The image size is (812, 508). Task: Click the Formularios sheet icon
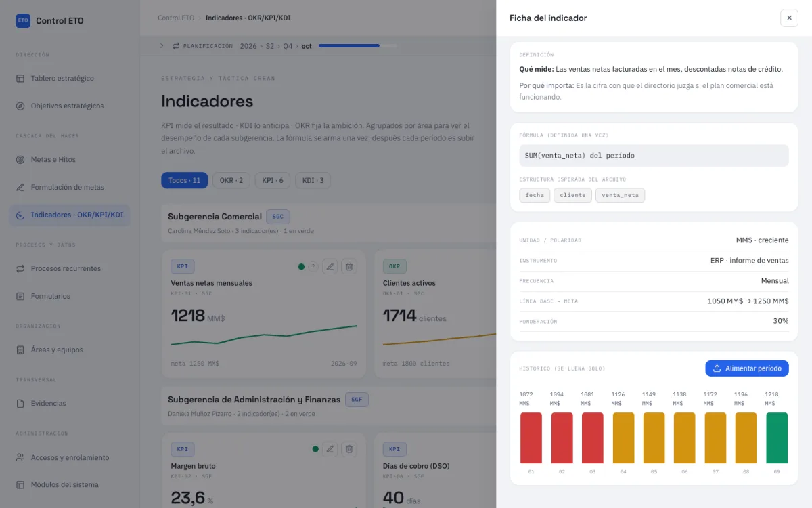20,297
